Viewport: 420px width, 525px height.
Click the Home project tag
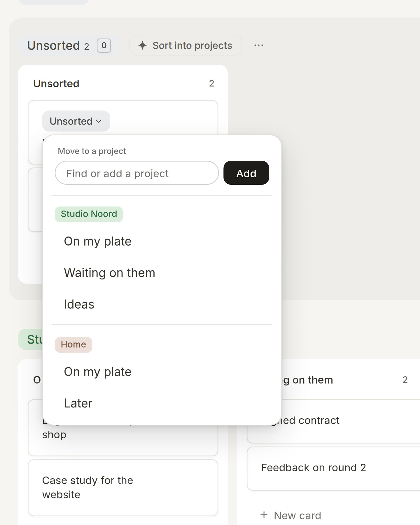(73, 345)
